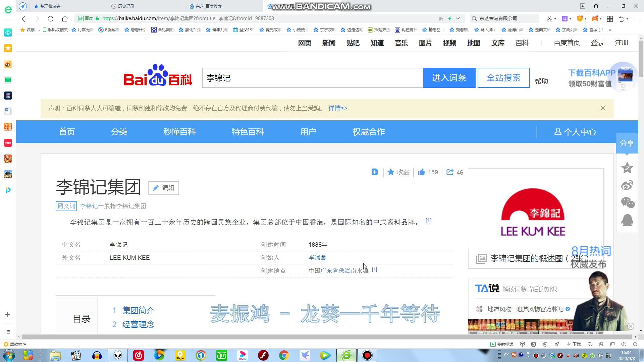This screenshot has height=362, width=644.
Task: Open Windows Start button
Action: (9, 355)
